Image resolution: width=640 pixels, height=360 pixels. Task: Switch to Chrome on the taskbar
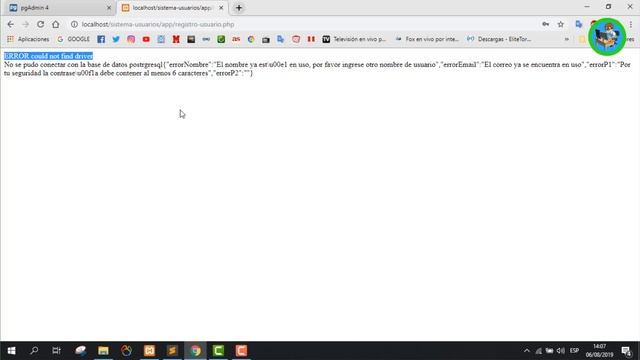[x=196, y=351]
